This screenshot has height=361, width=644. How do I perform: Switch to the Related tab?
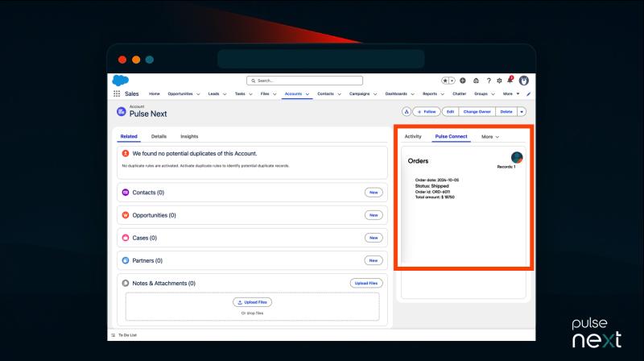(x=129, y=136)
